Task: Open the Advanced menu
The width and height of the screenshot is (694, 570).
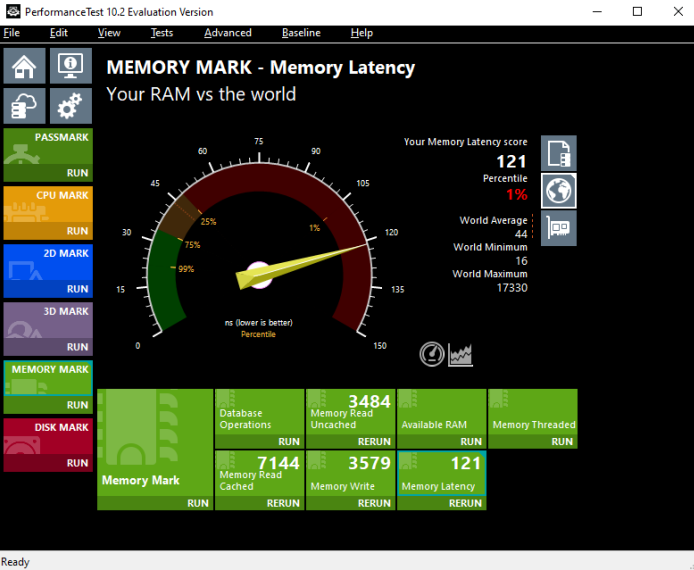Action: coord(228,33)
